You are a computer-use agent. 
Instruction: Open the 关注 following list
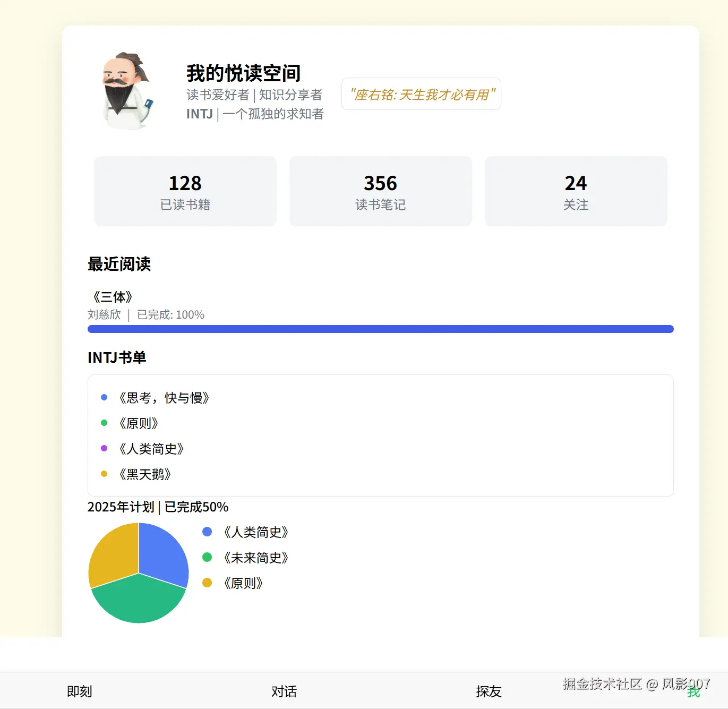click(x=576, y=191)
